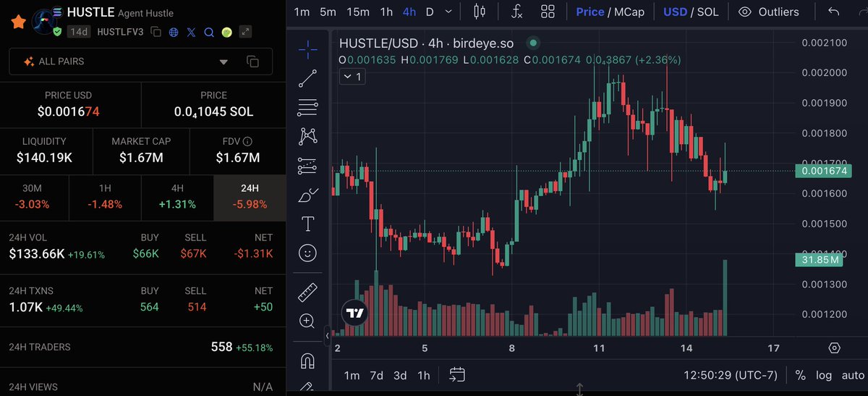Set chart range to 1h in bottom bar
This screenshot has height=396, width=868.
click(424, 375)
